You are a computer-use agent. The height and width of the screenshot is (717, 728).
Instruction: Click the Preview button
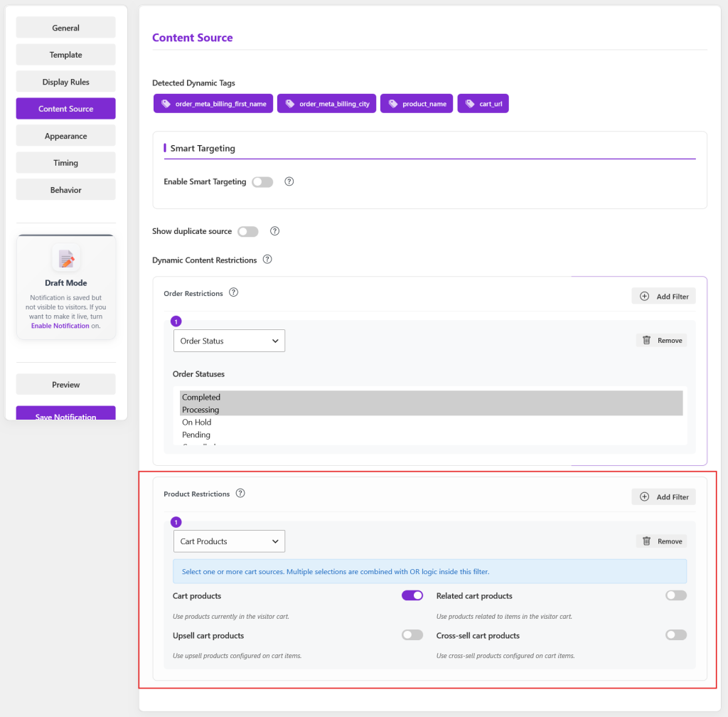coord(66,385)
